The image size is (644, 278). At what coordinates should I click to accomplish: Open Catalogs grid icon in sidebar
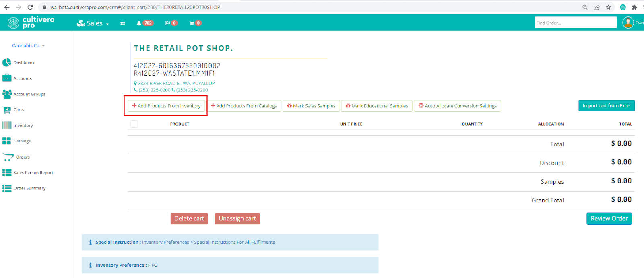7,141
